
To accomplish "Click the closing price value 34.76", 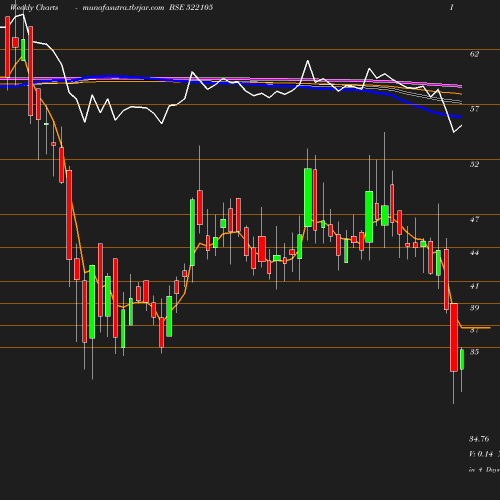I will [479, 439].
